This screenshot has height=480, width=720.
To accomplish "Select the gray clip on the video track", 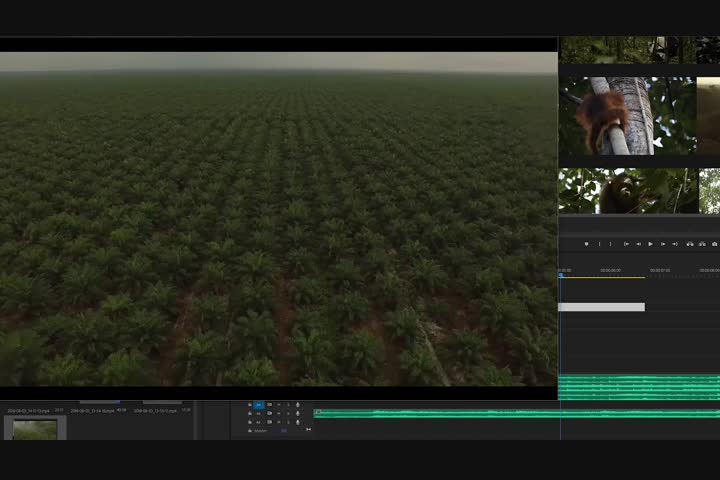I will [602, 307].
